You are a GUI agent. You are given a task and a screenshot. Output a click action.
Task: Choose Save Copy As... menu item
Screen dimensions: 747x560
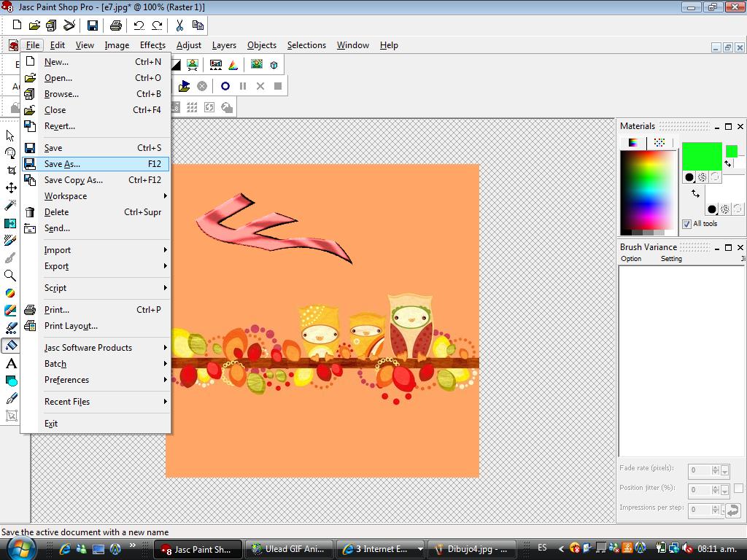coord(96,180)
